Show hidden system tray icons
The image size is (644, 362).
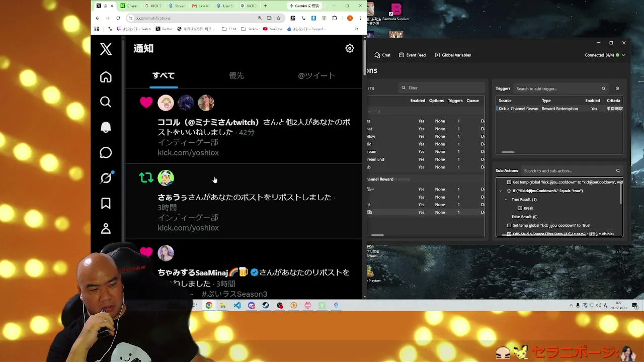(x=571, y=305)
